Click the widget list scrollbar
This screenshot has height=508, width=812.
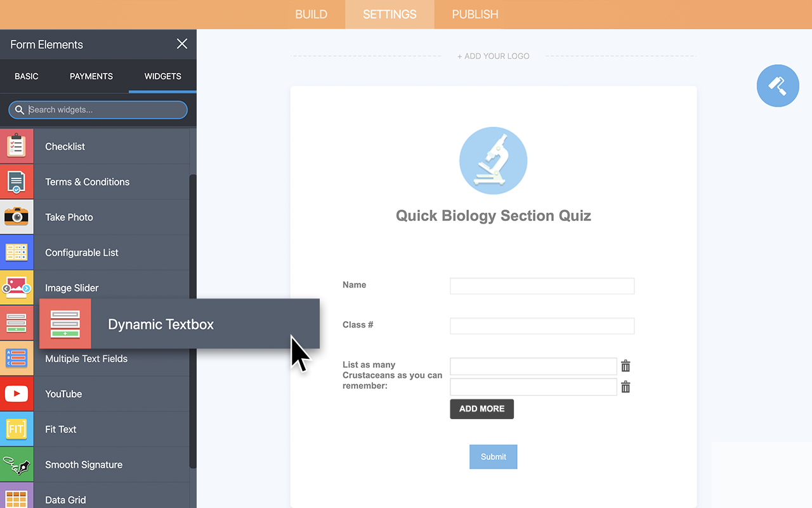[x=192, y=254]
